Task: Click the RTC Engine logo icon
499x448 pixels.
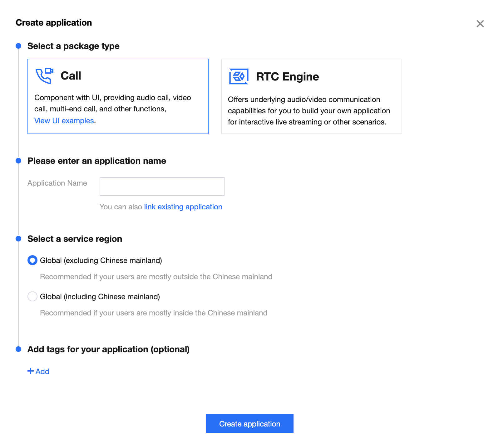Action: [239, 76]
